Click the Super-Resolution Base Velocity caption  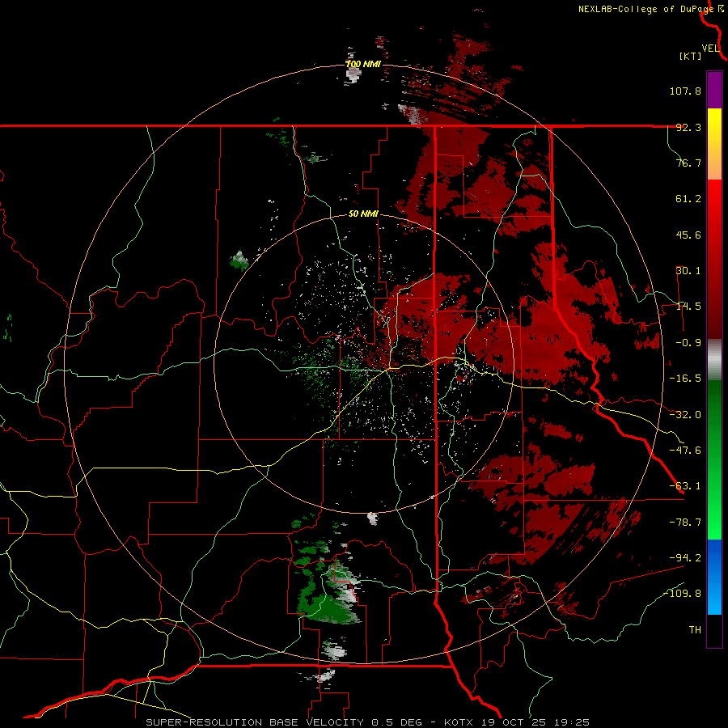pyautogui.click(x=367, y=722)
